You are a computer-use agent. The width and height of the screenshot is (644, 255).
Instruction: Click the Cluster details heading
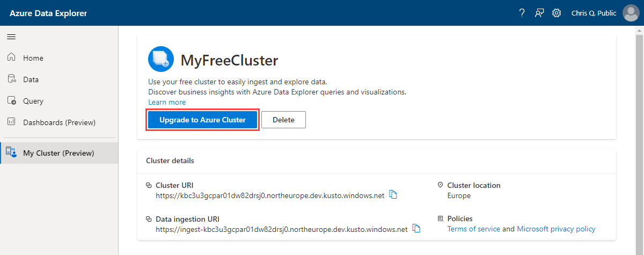170,161
